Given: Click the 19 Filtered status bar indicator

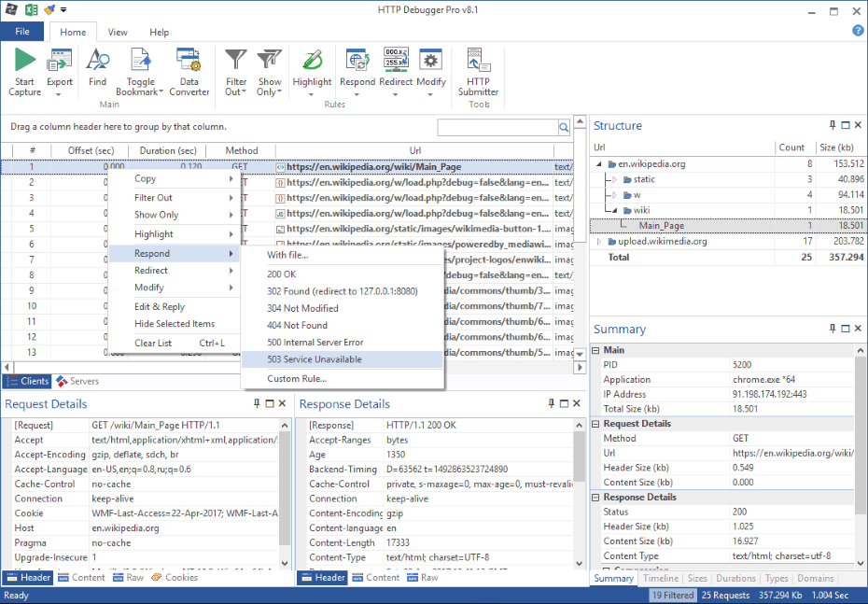Looking at the screenshot, I should click(x=673, y=596).
